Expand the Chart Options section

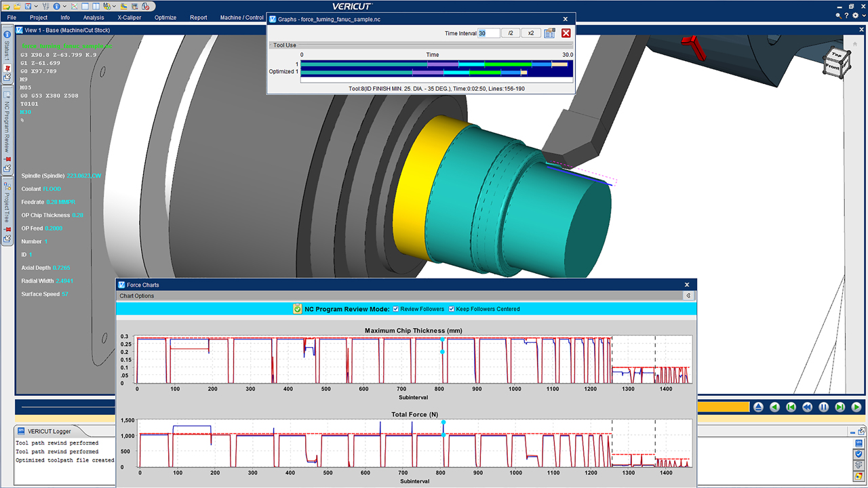pos(136,296)
